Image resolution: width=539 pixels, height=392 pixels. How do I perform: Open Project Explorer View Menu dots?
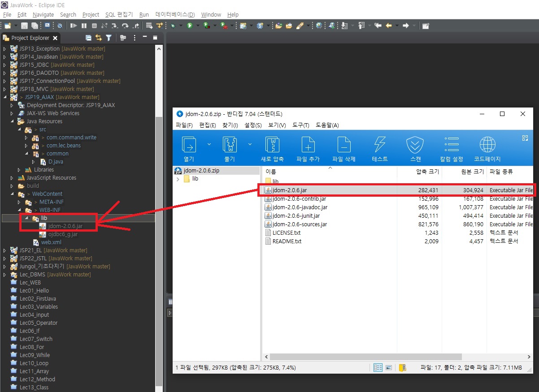pyautogui.click(x=135, y=38)
